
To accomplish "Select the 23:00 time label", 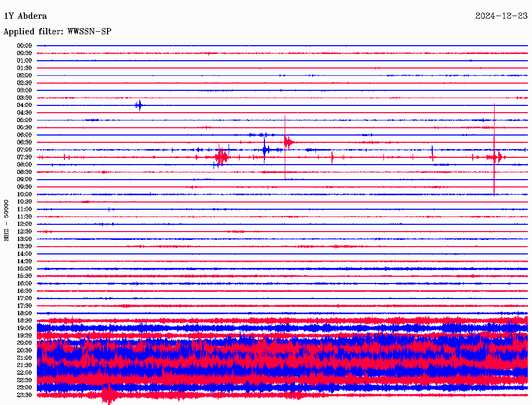I will (x=24, y=388).
